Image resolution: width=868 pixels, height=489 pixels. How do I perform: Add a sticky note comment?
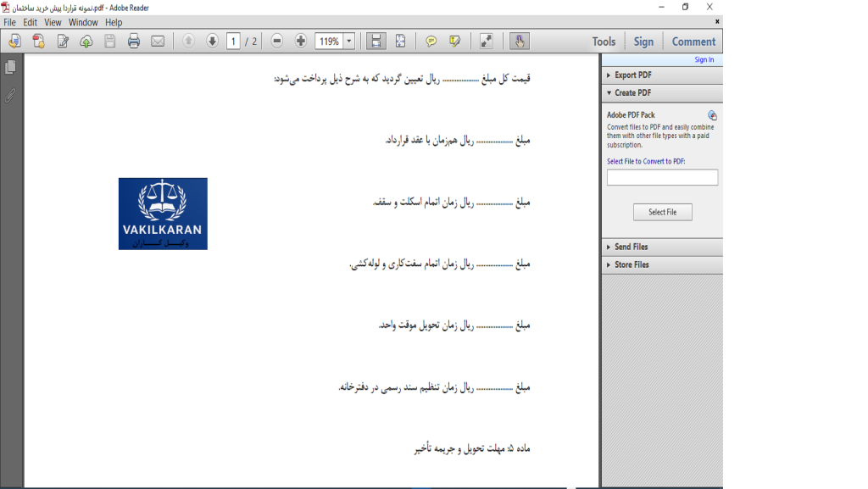(x=431, y=41)
